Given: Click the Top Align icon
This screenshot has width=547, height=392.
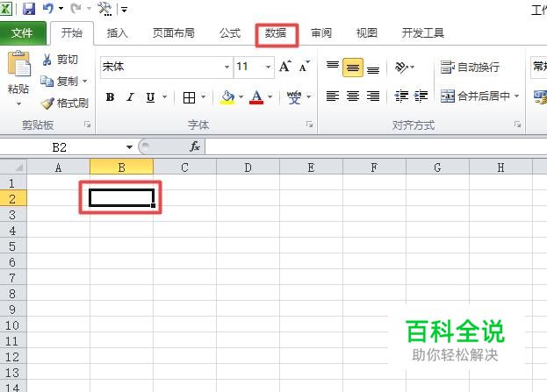Looking at the screenshot, I should click(333, 66).
